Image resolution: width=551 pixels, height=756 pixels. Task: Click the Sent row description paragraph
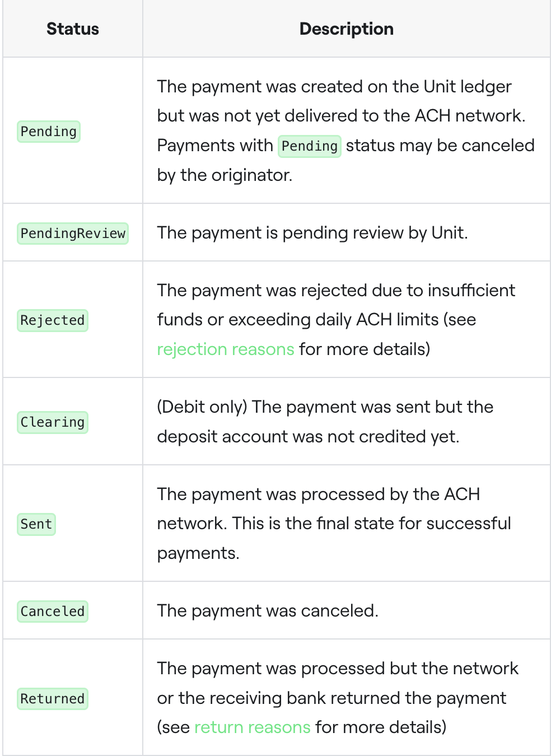coord(334,524)
